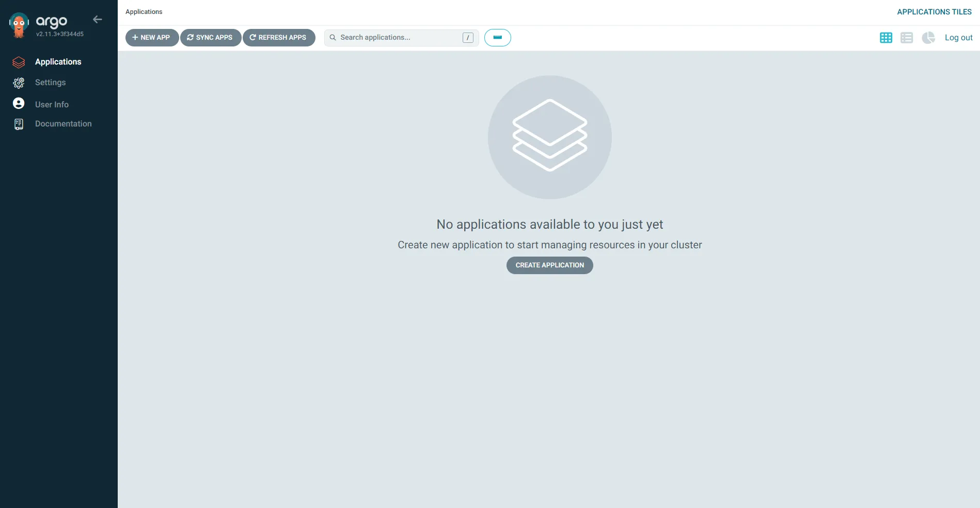Image resolution: width=980 pixels, height=508 pixels.
Task: Open summary view with the pie chart icon
Action: 928,37
